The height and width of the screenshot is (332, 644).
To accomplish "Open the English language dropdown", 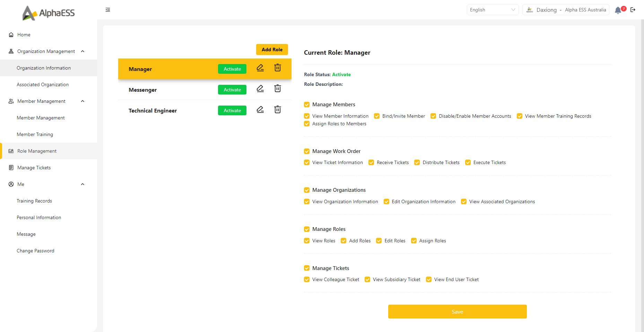I will pos(492,10).
